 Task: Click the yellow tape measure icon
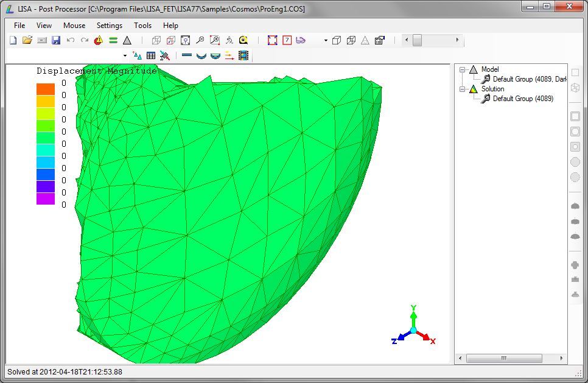[243, 40]
